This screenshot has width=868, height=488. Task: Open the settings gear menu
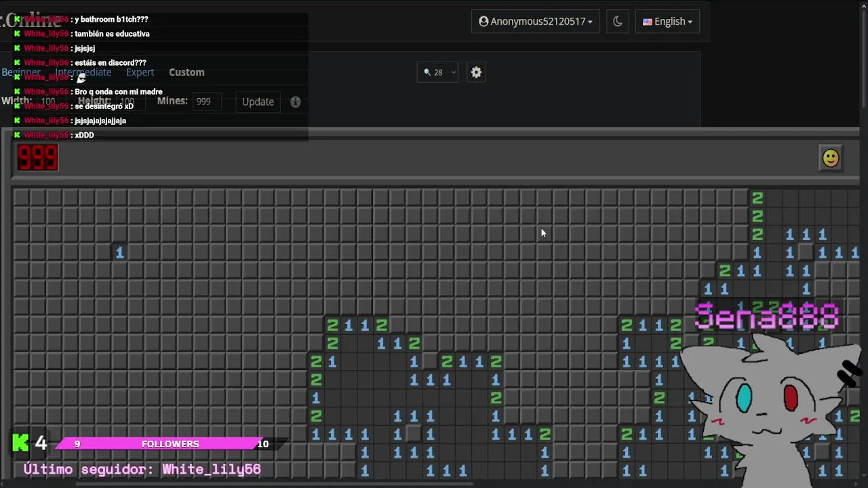[476, 72]
